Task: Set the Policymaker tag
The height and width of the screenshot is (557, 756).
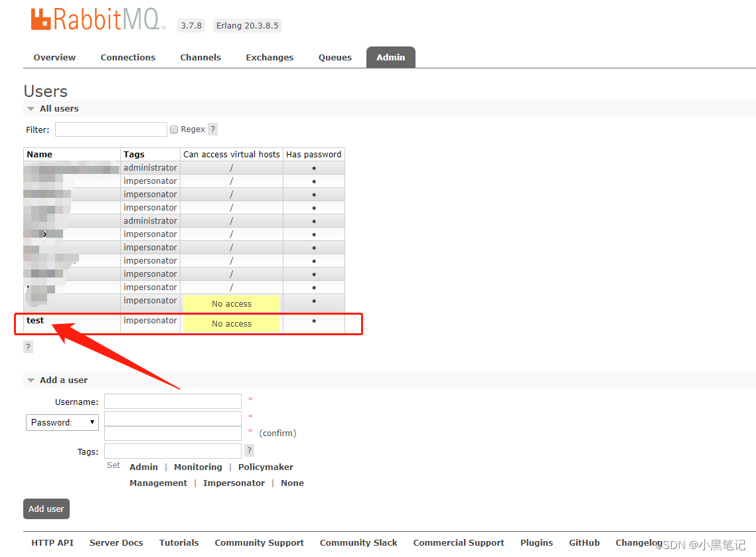Action: coord(265,467)
